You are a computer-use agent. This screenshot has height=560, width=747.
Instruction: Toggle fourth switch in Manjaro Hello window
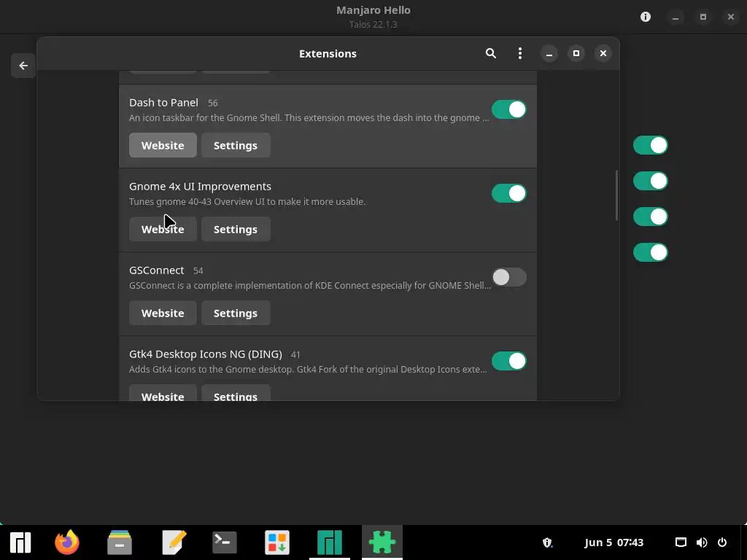pos(650,252)
